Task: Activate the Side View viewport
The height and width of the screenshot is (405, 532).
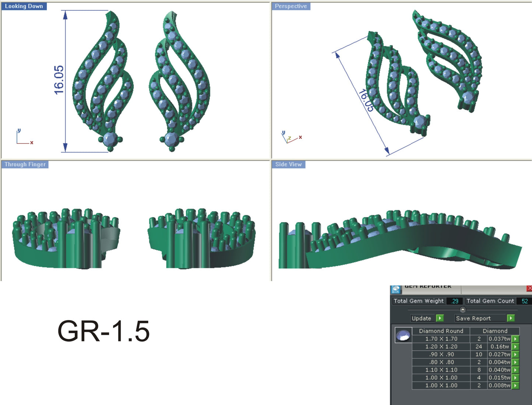Action: 289,164
